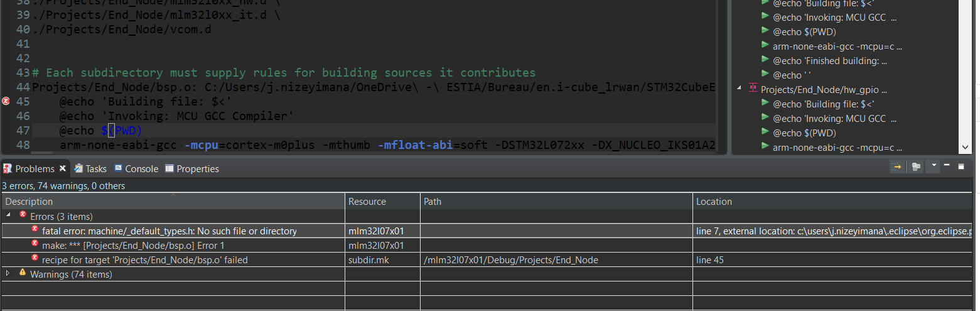Collapse the Errors (3 items) group
This screenshot has height=311, width=980.
click(x=8, y=216)
